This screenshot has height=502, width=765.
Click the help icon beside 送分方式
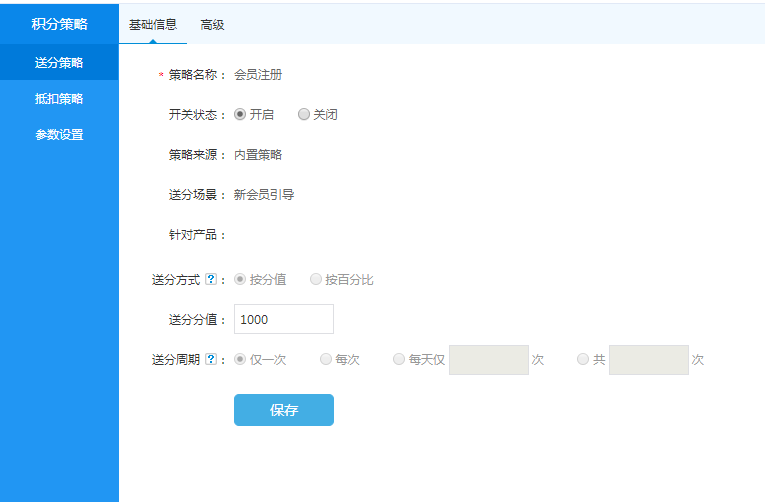tap(210, 280)
